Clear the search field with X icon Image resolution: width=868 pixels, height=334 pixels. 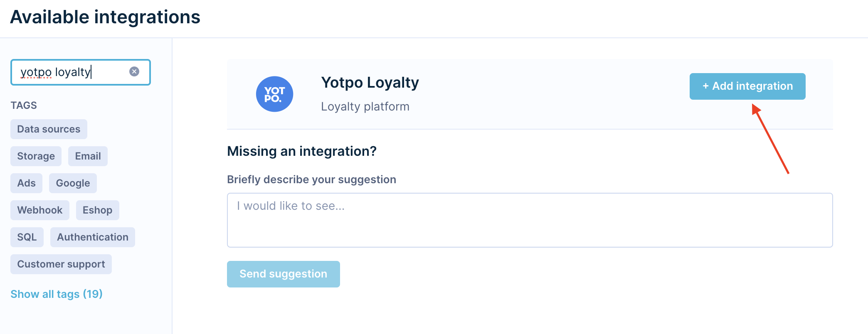(x=134, y=71)
